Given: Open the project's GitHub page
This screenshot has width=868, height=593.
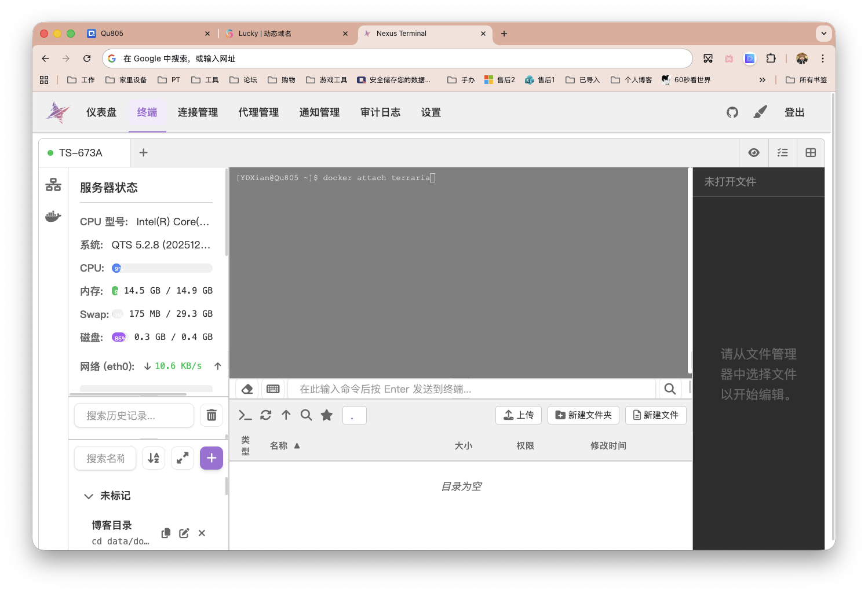Looking at the screenshot, I should (x=732, y=112).
